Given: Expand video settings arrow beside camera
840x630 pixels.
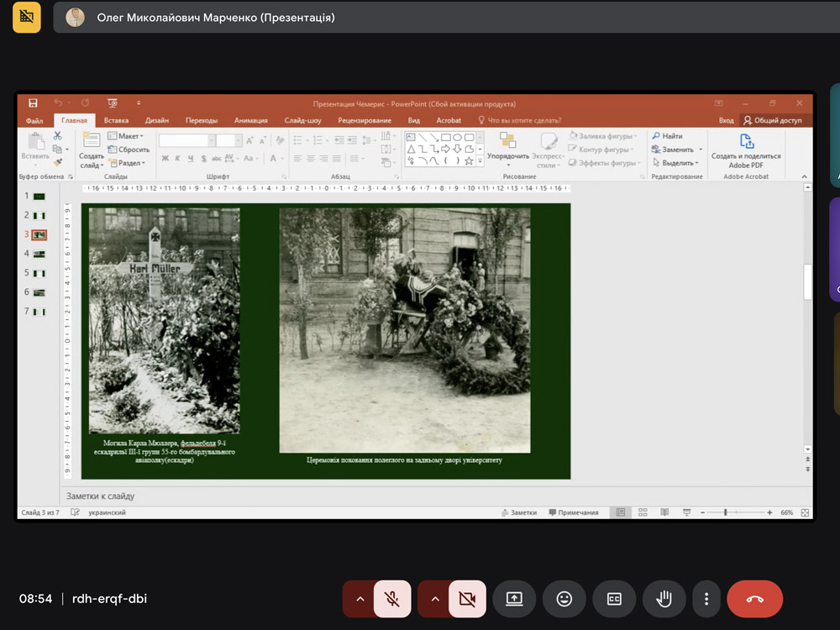Looking at the screenshot, I should click(434, 599).
